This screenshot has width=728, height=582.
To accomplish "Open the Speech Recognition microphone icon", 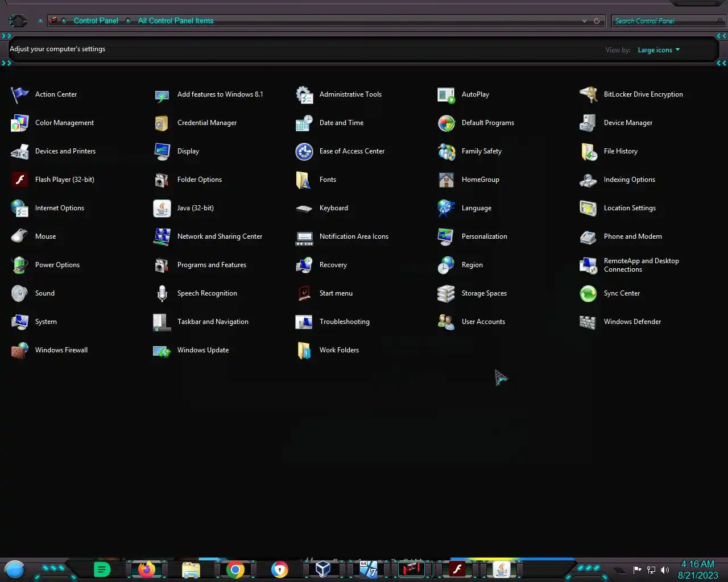I will coord(162,293).
